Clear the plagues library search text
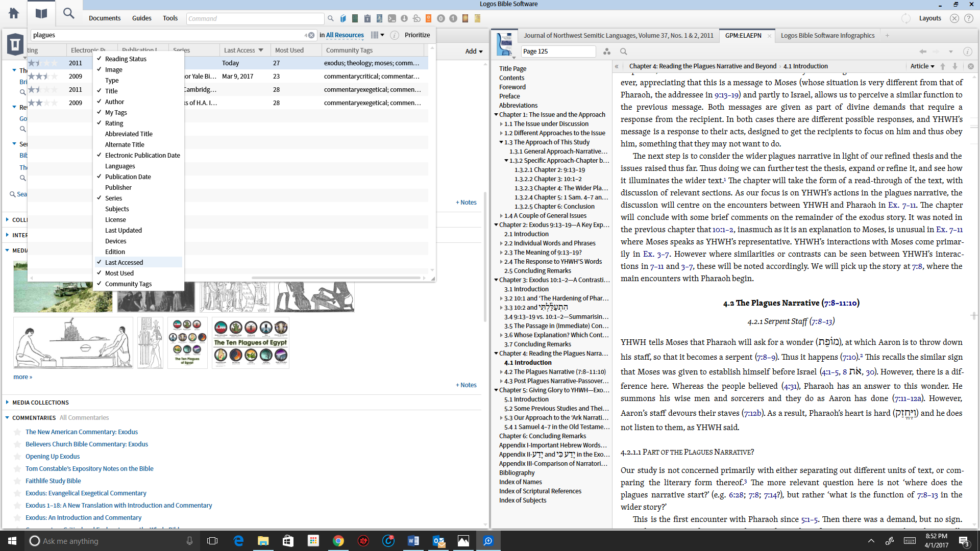The height and width of the screenshot is (551, 980). click(x=311, y=35)
